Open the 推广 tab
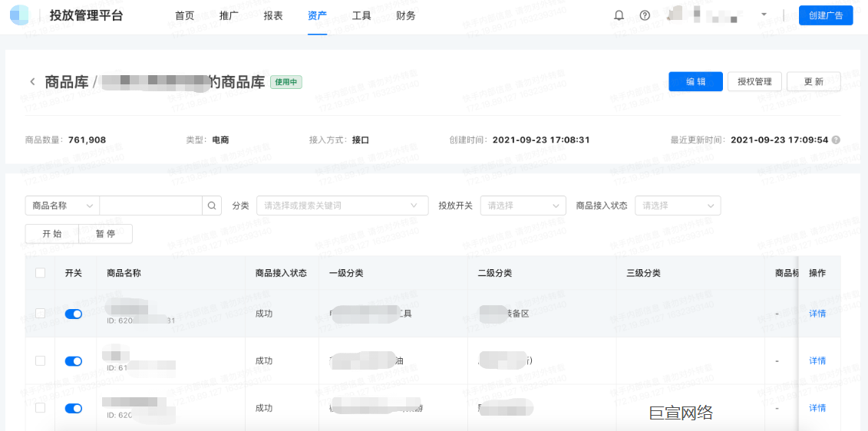868x431 pixels. [229, 16]
